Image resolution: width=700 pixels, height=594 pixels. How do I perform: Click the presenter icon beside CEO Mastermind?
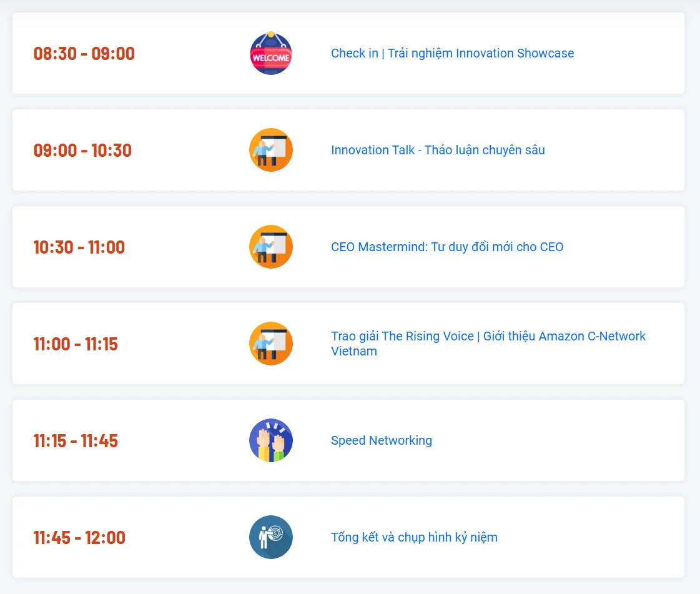[270, 247]
